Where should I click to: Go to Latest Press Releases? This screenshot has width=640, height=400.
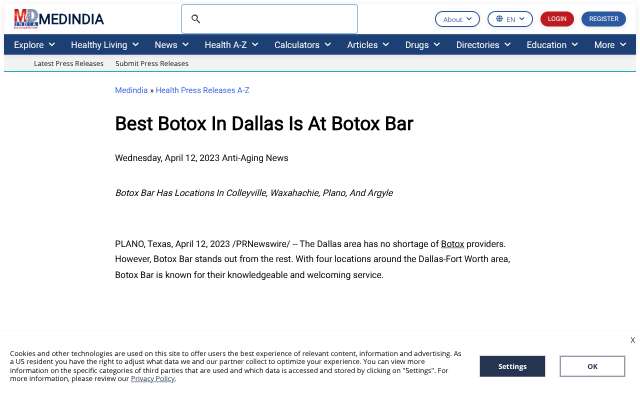pos(69,64)
